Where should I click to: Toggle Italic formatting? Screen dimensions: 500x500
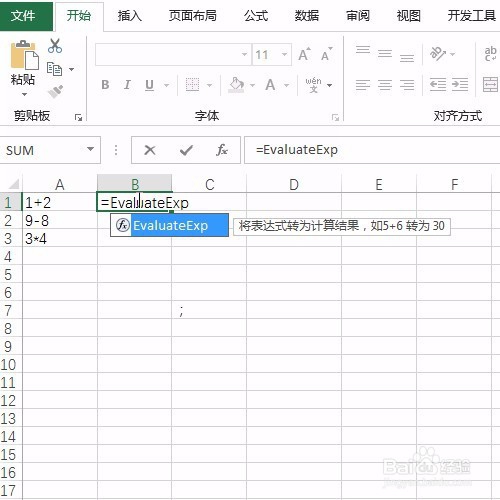click(x=127, y=85)
